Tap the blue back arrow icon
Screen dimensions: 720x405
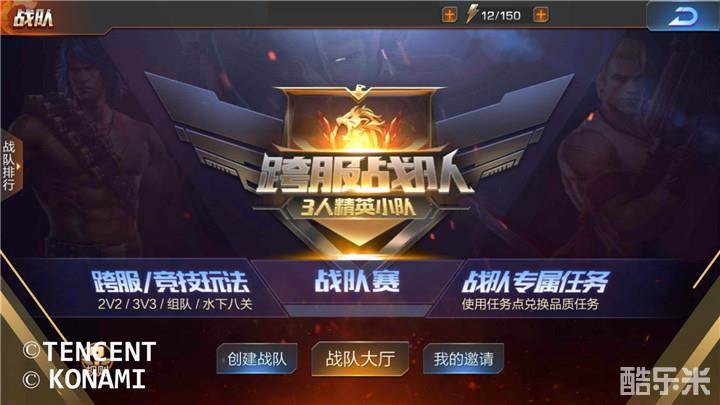click(682, 17)
